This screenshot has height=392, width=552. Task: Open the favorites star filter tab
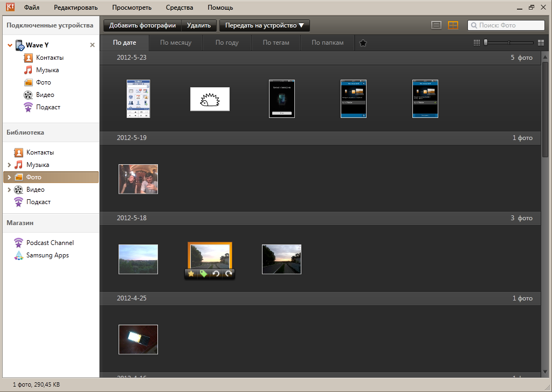[363, 43]
